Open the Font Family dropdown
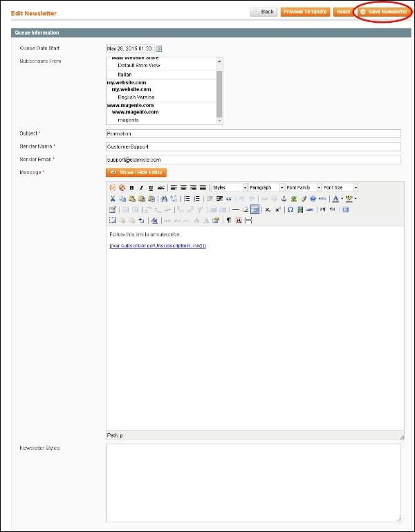The width and height of the screenshot is (415, 532). click(x=303, y=188)
